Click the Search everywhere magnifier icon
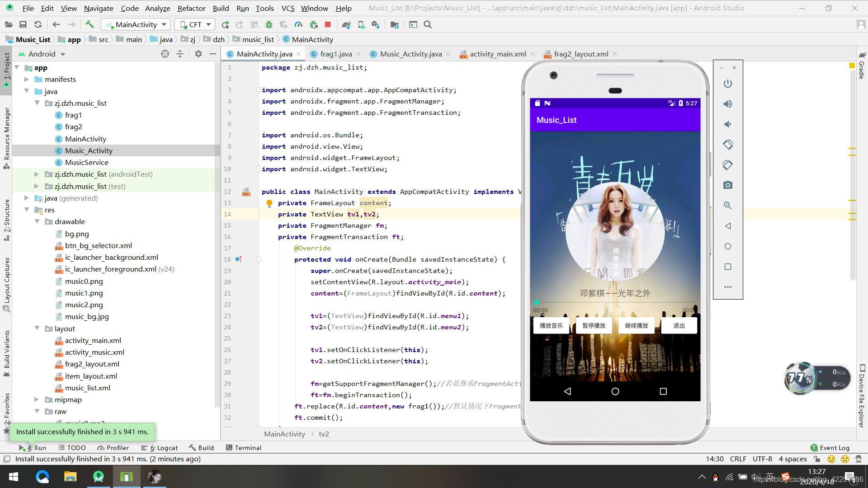Viewport: 868px width, 488px height. click(427, 24)
